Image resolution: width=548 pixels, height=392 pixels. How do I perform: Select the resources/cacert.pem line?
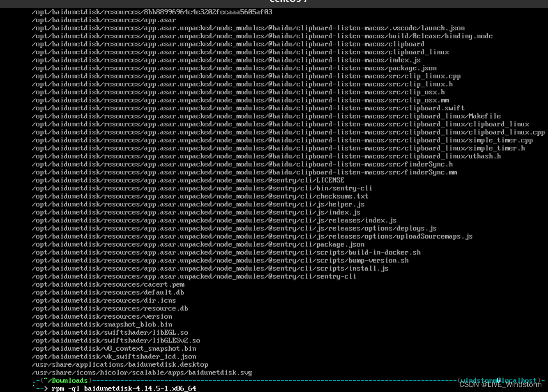108,284
